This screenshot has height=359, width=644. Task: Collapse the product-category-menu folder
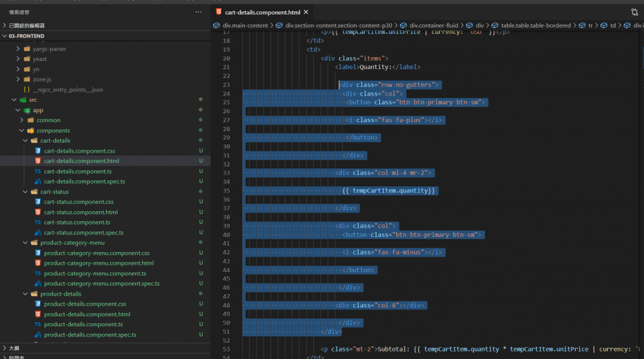(x=25, y=243)
